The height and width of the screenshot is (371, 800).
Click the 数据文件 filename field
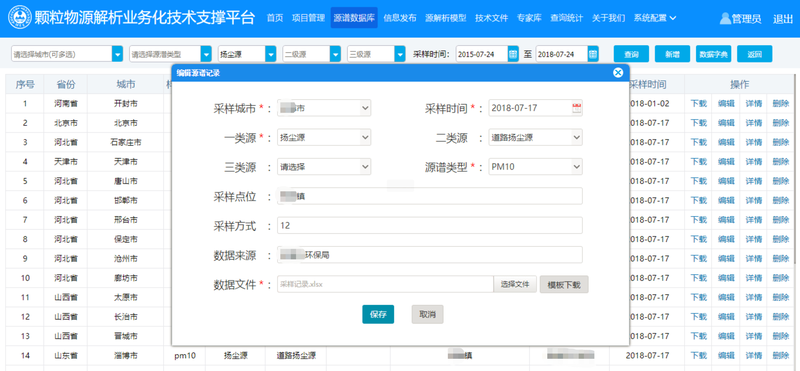point(385,284)
